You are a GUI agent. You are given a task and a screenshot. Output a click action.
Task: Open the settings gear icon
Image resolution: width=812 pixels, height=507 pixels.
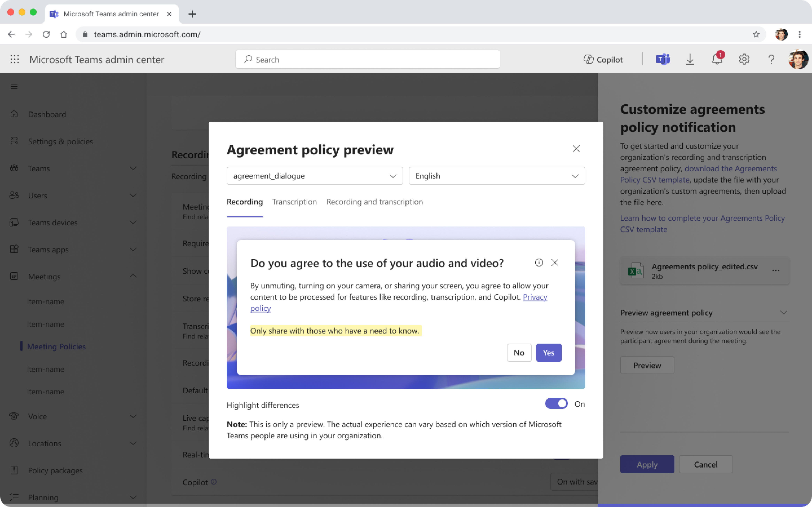coord(744,59)
